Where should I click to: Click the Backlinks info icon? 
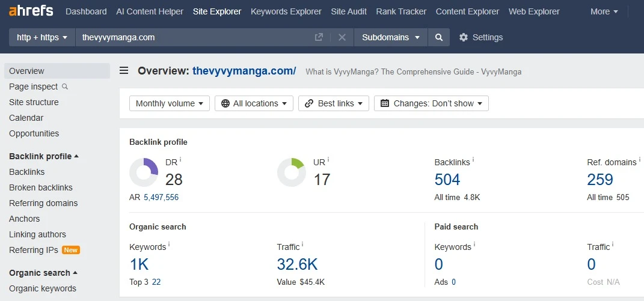[473, 159]
